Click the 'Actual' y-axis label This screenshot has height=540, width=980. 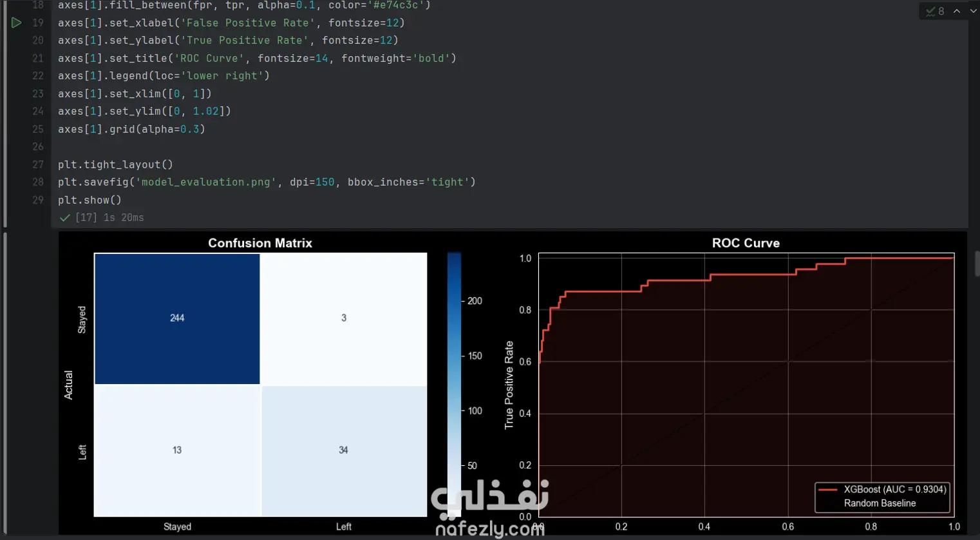[x=68, y=385]
